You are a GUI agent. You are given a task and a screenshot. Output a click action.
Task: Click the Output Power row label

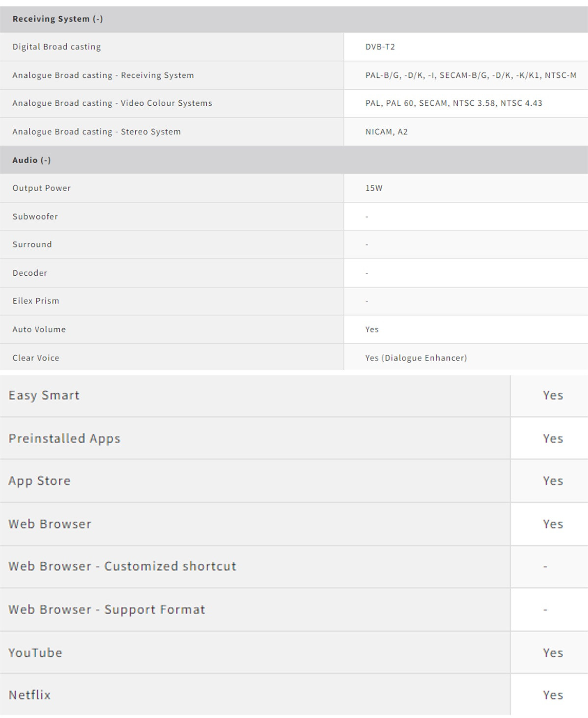42,188
